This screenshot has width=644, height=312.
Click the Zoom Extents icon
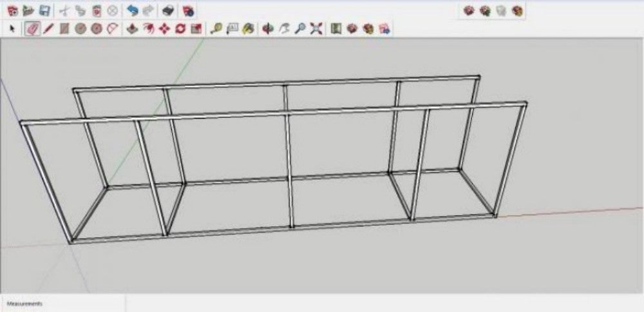(x=316, y=29)
